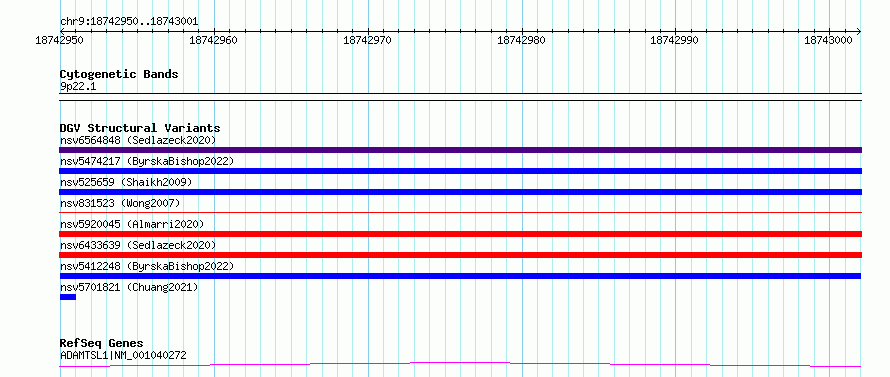
Task: Click ruler coordinate 18742960
Action: pyautogui.click(x=213, y=41)
